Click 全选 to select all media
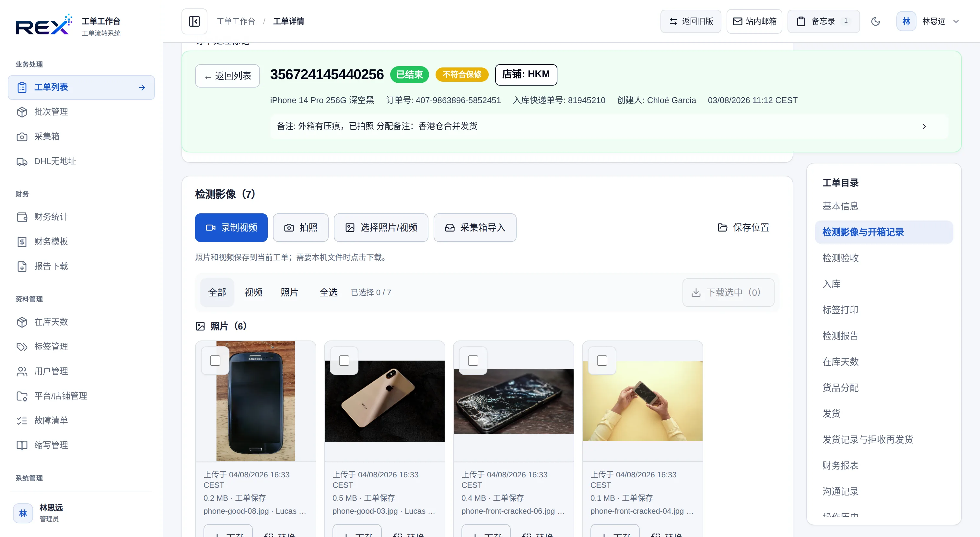 [329, 292]
